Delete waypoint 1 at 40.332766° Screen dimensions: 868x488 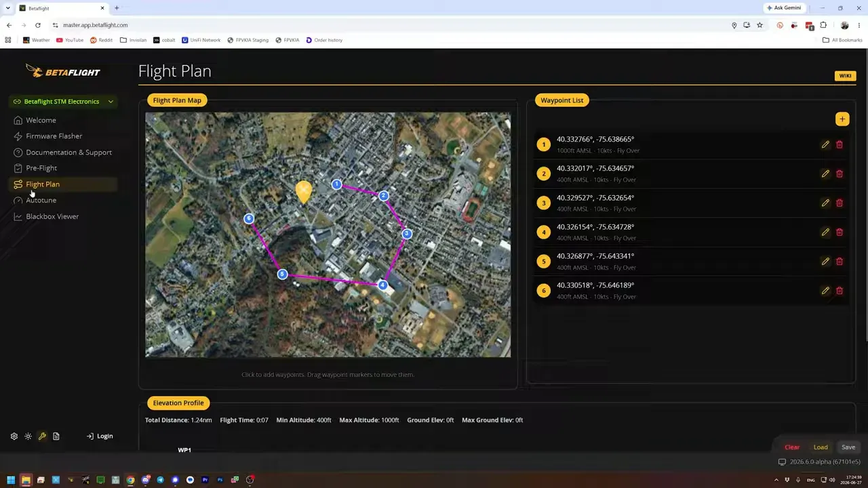(x=840, y=144)
